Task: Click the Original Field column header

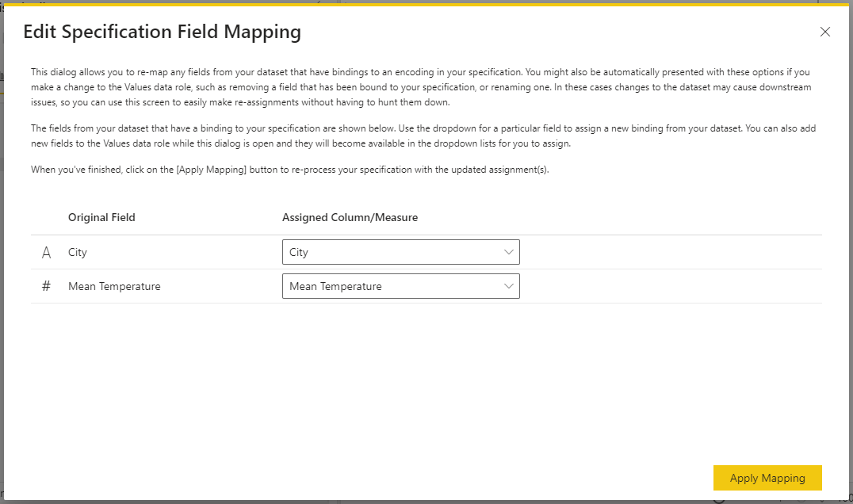Action: tap(101, 217)
